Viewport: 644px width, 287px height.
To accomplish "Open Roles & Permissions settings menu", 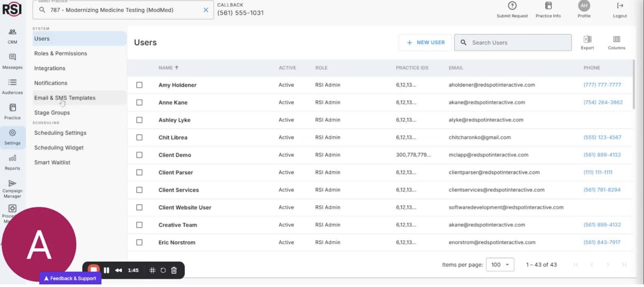I will click(x=61, y=53).
